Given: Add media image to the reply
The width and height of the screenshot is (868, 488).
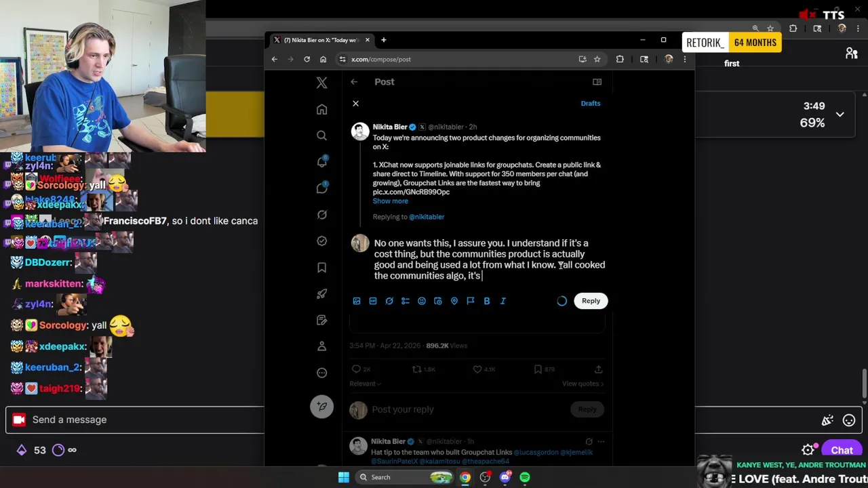Looking at the screenshot, I should tap(357, 301).
